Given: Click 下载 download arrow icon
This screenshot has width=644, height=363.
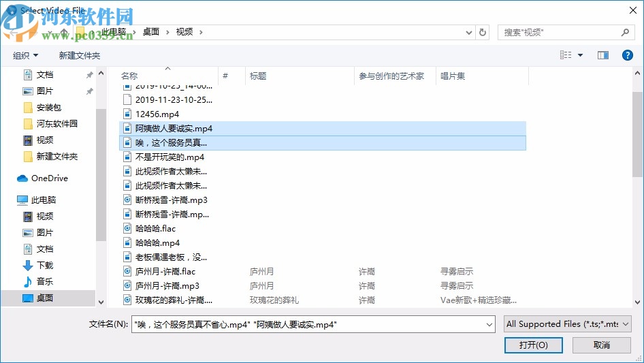Looking at the screenshot, I should coord(27,266).
